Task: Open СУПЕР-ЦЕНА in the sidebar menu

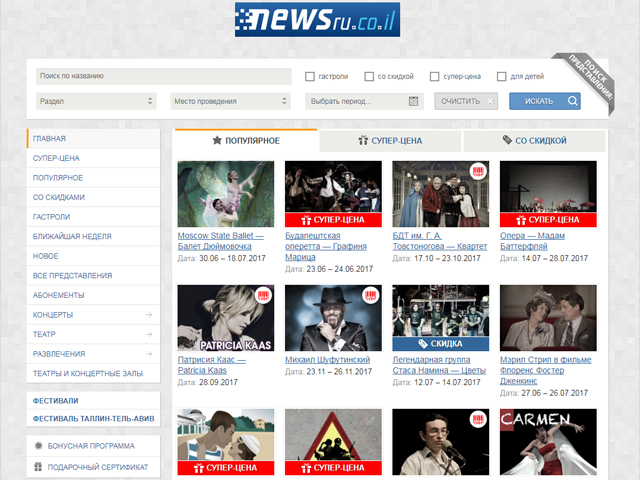Action: 93,158
